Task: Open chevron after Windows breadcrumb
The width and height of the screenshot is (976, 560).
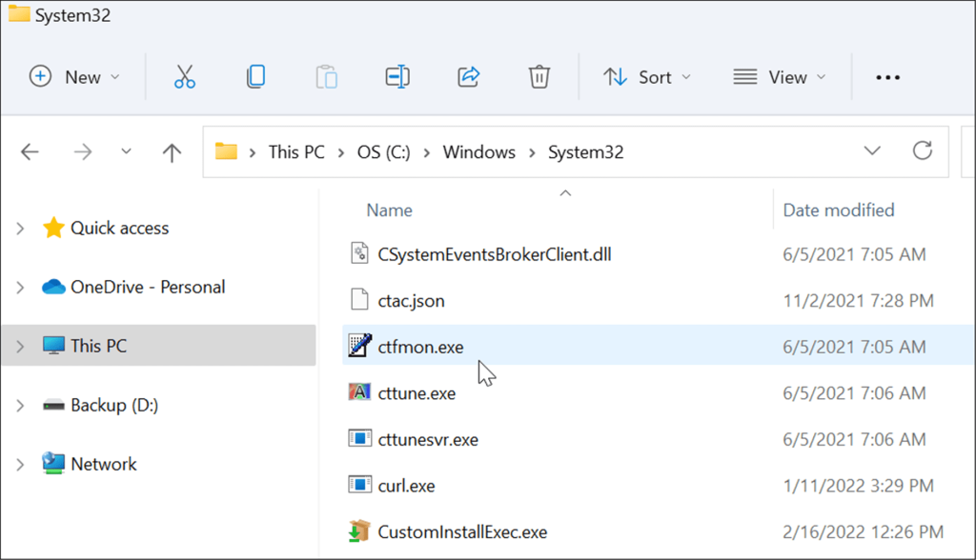Action: coord(532,152)
